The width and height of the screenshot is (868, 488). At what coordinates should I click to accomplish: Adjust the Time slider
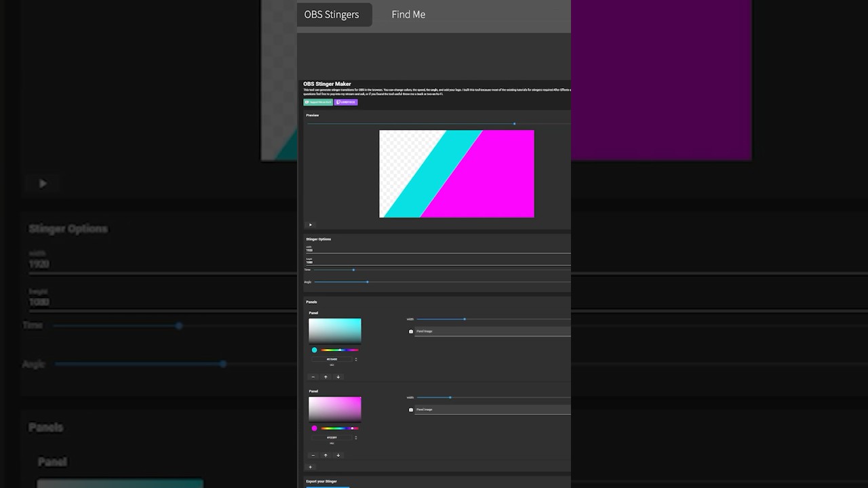click(442, 270)
